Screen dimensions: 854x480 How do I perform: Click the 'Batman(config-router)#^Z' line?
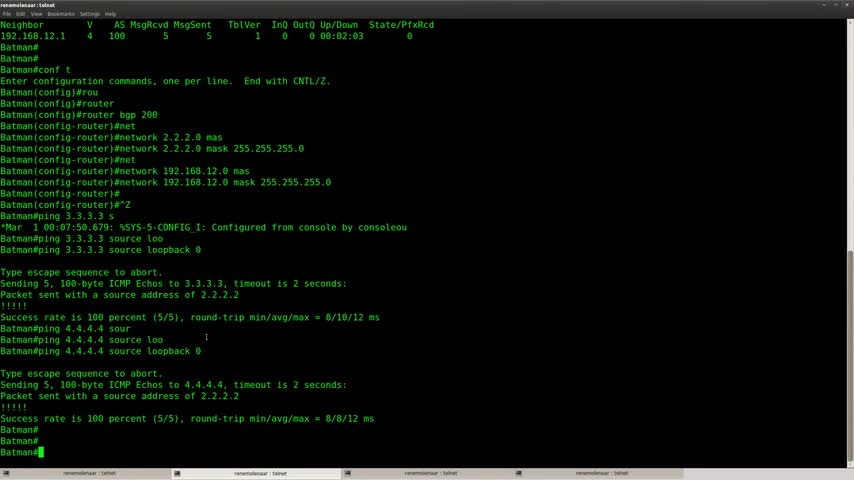click(x=65, y=205)
